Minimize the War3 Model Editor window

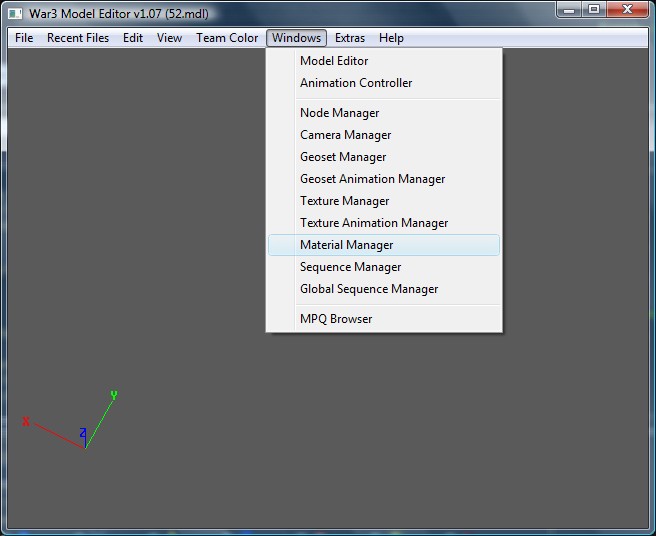[x=569, y=10]
